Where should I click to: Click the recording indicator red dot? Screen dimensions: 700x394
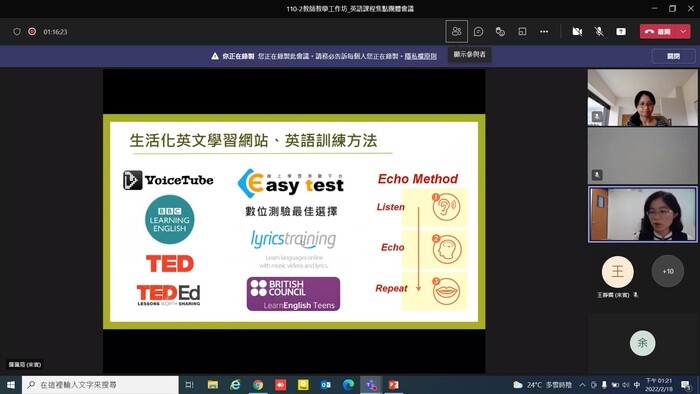point(32,32)
